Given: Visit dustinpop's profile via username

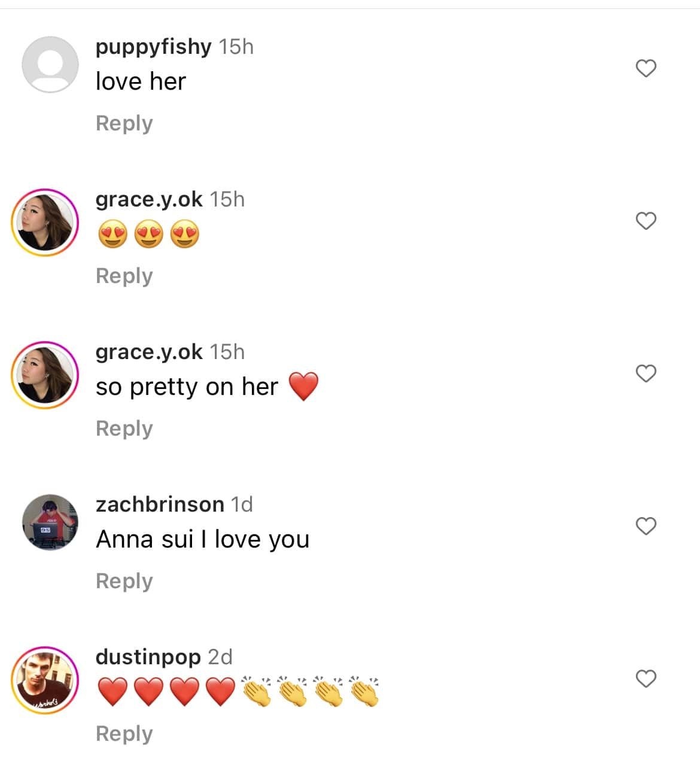Looking at the screenshot, I should coord(148,657).
